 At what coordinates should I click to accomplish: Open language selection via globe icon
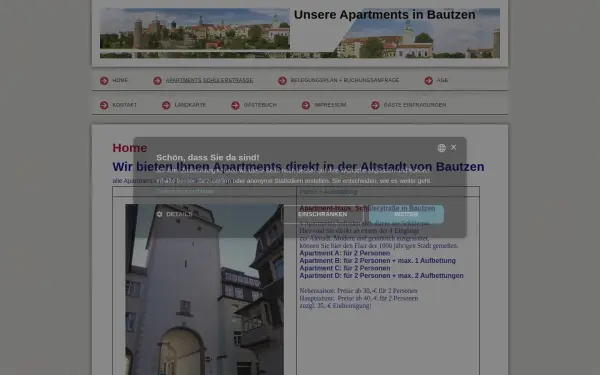click(x=442, y=148)
